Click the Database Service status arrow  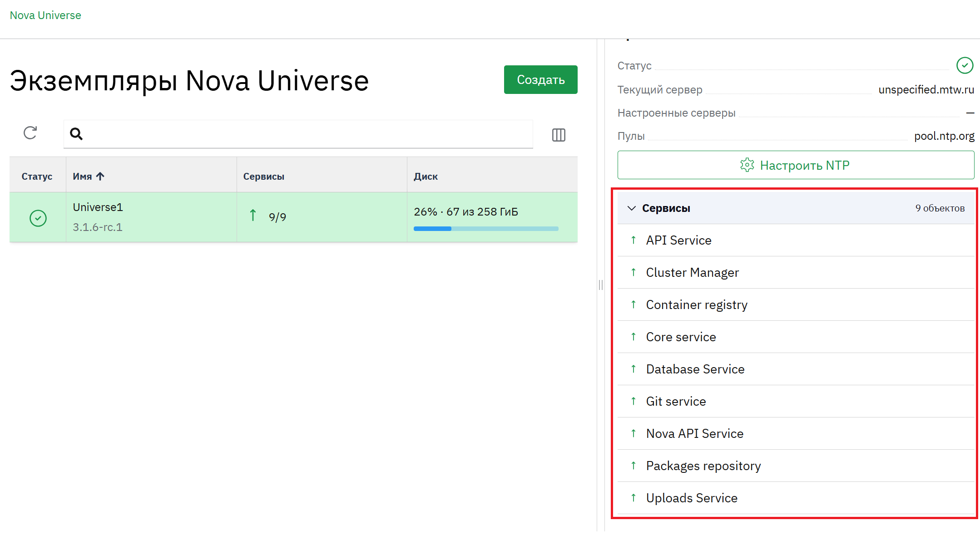[634, 368]
